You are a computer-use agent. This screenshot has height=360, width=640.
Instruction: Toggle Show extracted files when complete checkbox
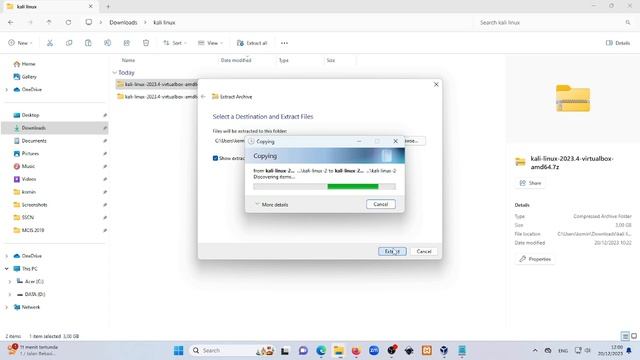[215, 158]
